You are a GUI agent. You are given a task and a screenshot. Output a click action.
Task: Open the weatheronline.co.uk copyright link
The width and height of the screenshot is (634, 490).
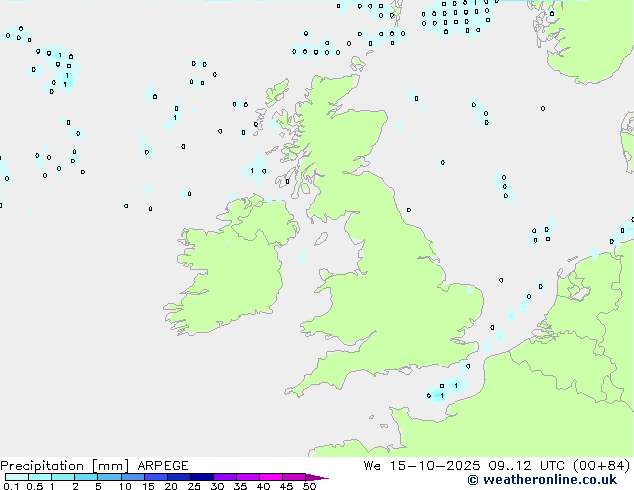pyautogui.click(x=548, y=481)
